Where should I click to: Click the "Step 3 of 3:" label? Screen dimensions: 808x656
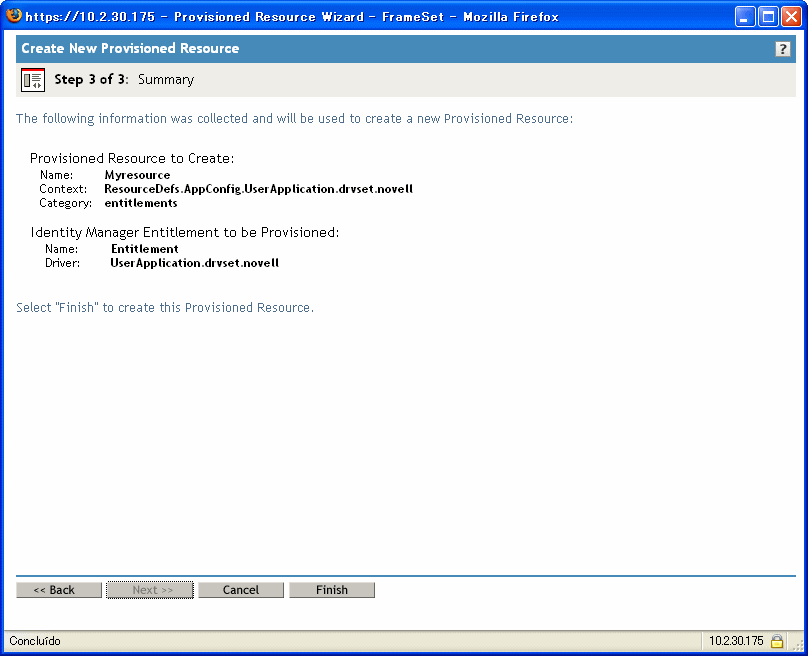[91, 79]
